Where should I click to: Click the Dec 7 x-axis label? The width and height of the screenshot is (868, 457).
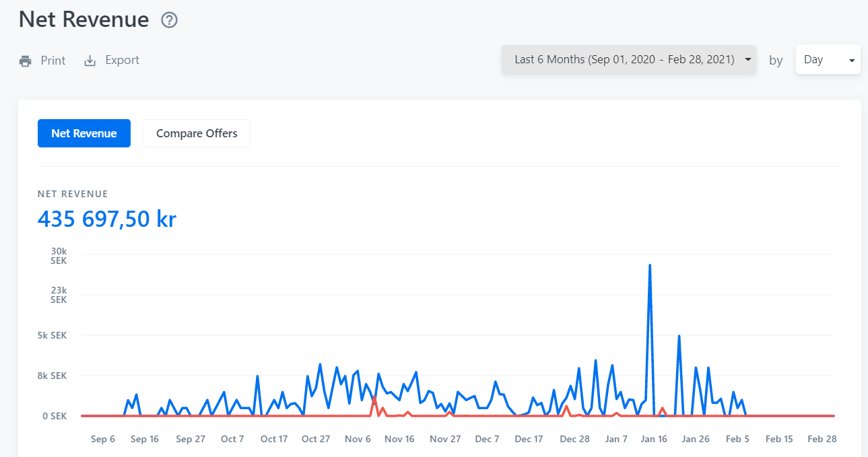click(x=487, y=439)
